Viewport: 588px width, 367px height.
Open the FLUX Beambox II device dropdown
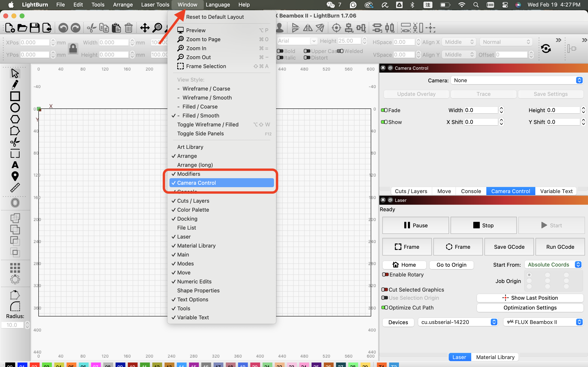tap(543, 322)
